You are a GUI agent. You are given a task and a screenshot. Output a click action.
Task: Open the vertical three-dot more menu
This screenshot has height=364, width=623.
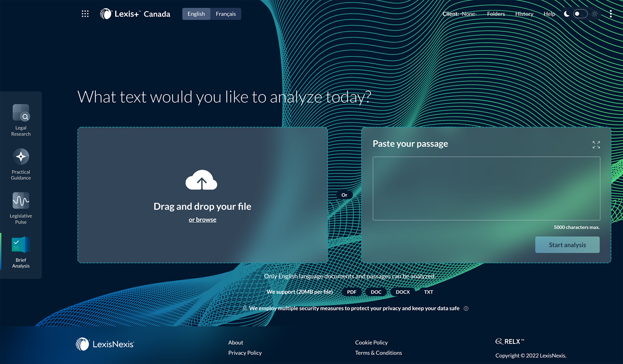pos(611,14)
